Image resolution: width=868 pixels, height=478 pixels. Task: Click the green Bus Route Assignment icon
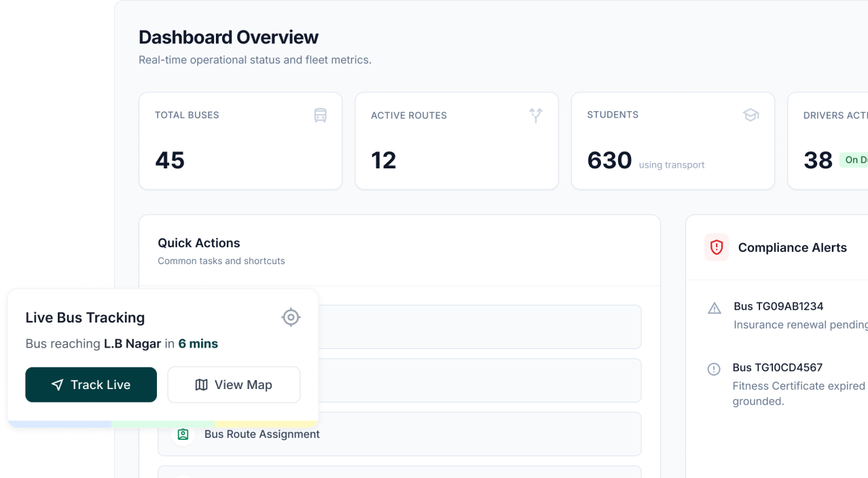(x=183, y=435)
